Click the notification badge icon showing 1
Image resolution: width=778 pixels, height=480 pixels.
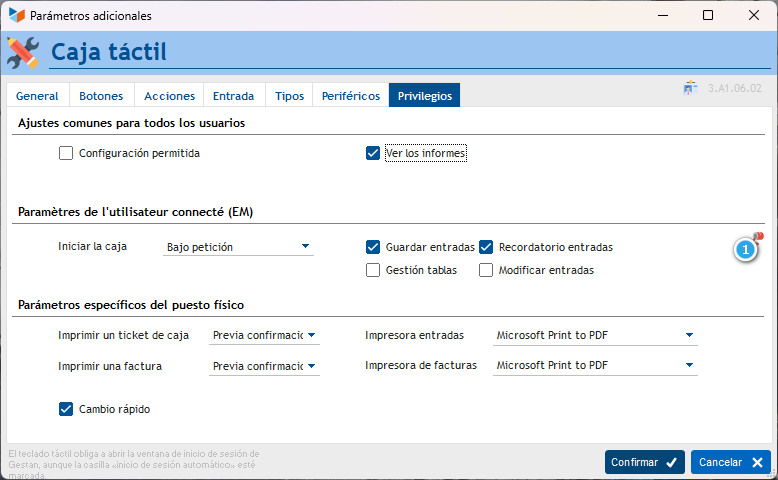tap(747, 249)
